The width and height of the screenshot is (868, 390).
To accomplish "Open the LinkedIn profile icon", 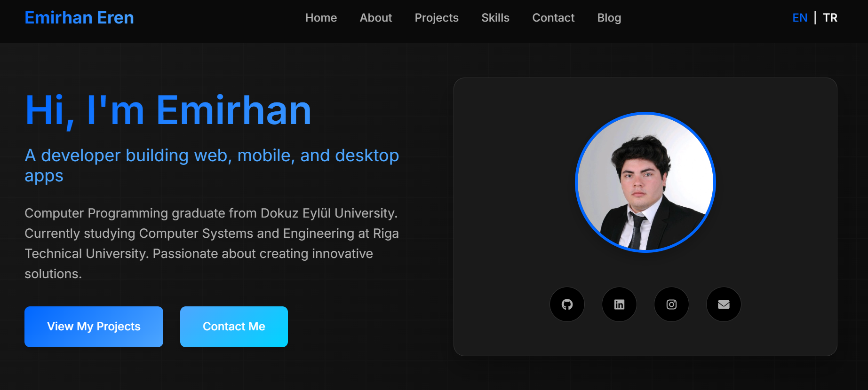I will 619,304.
